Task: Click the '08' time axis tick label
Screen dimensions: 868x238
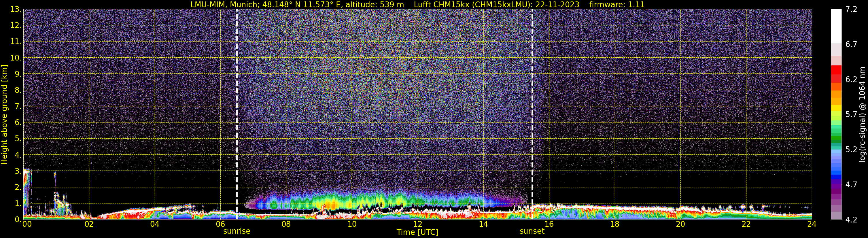Action: coord(286,224)
